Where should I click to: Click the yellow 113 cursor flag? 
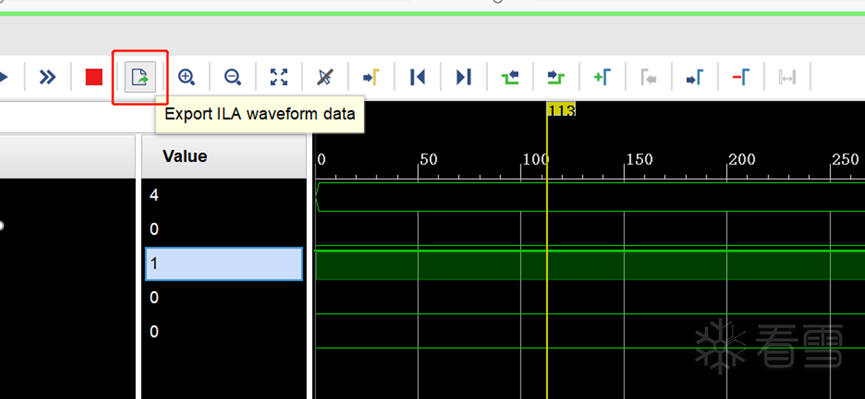(561, 110)
